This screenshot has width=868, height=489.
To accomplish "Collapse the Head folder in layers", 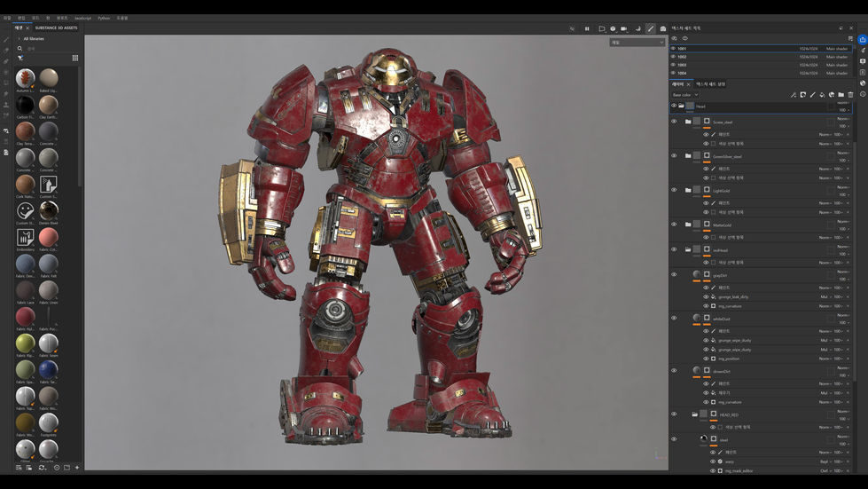I will 682,106.
